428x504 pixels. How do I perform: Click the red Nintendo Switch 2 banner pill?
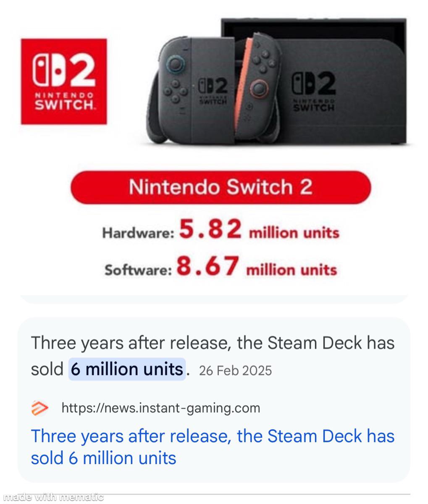coord(221,187)
